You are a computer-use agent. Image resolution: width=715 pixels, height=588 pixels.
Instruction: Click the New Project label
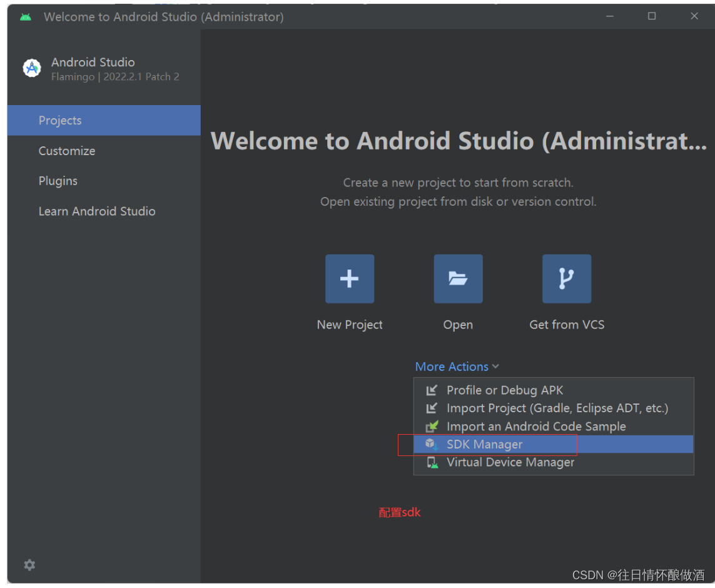(x=349, y=325)
